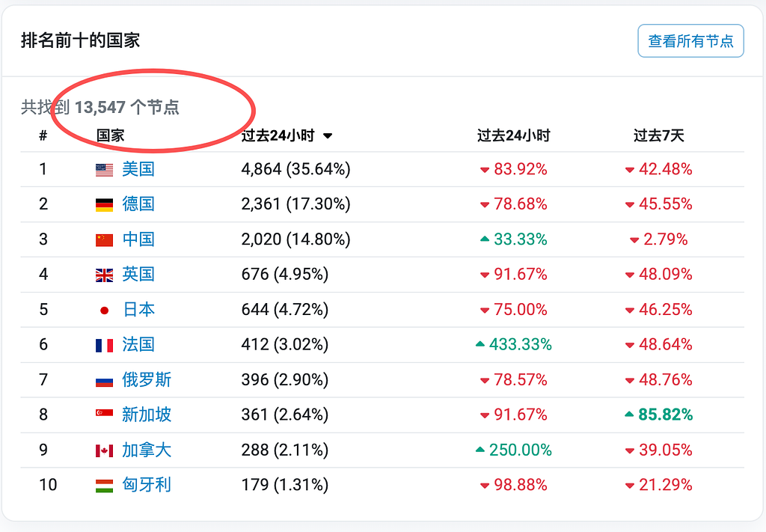
Task: Click the 过去7天 column header
Action: click(x=658, y=135)
